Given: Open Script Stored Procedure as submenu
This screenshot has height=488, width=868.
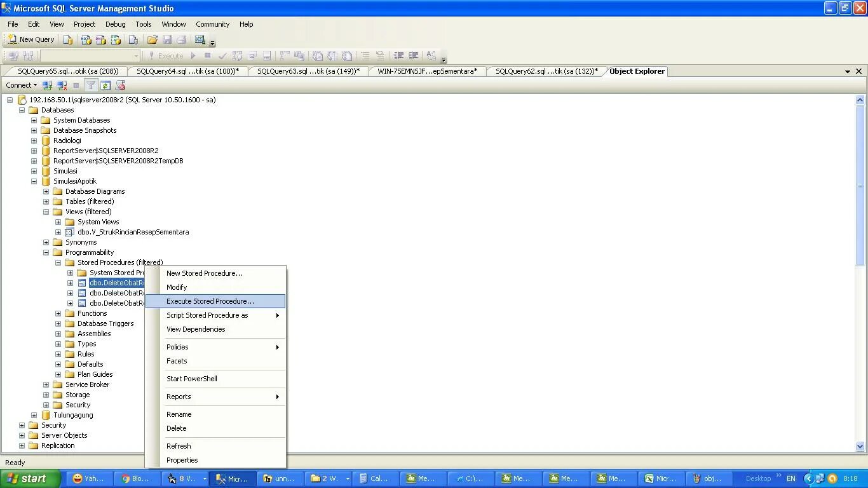Looking at the screenshot, I should pyautogui.click(x=215, y=315).
